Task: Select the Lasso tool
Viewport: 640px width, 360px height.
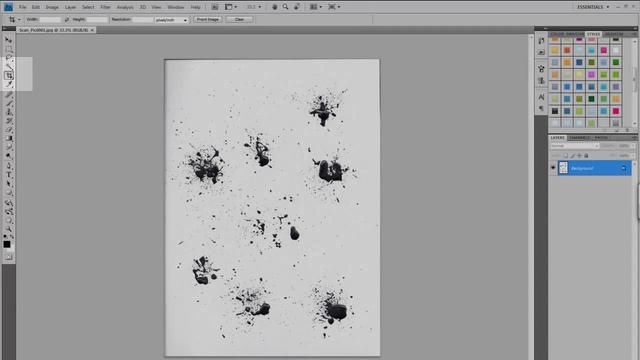Action: [x=9, y=58]
